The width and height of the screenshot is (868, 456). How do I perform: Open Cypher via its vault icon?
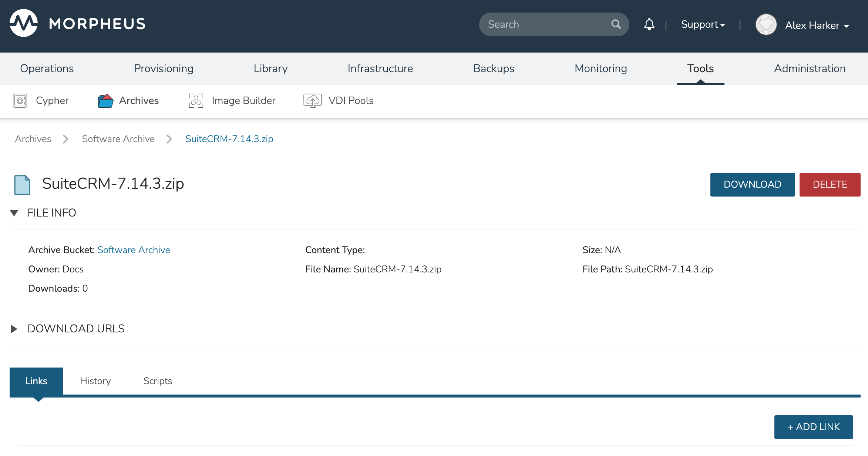pos(20,101)
